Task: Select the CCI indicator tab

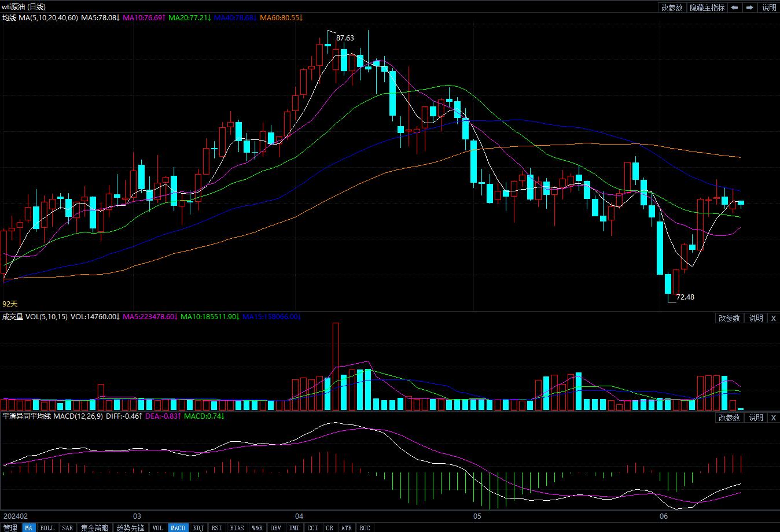Action: coord(312,528)
